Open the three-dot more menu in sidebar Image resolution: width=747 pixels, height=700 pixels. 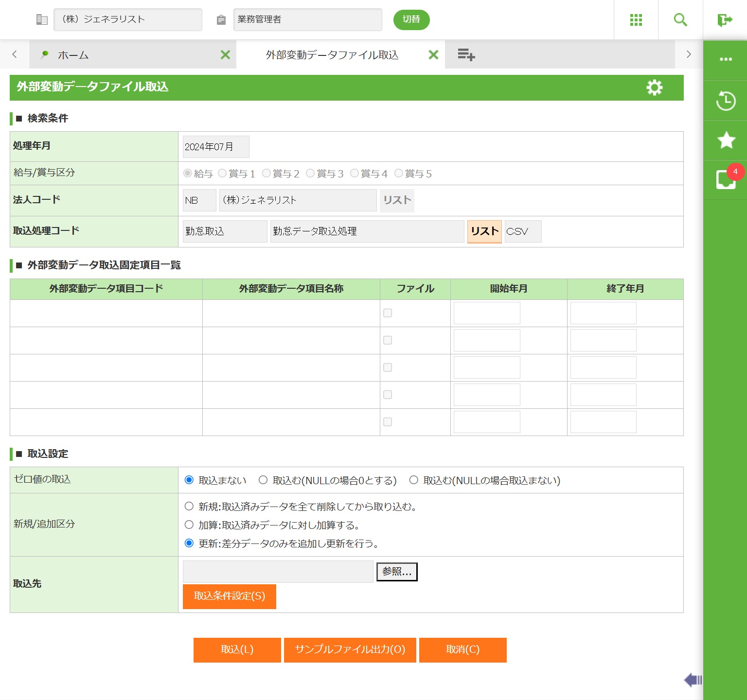[726, 59]
